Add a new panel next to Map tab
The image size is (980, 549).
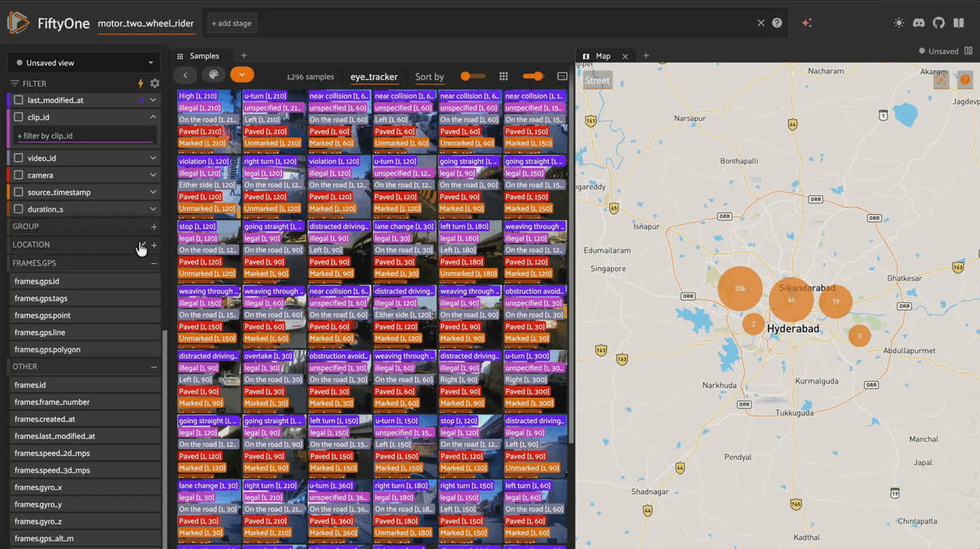click(646, 56)
